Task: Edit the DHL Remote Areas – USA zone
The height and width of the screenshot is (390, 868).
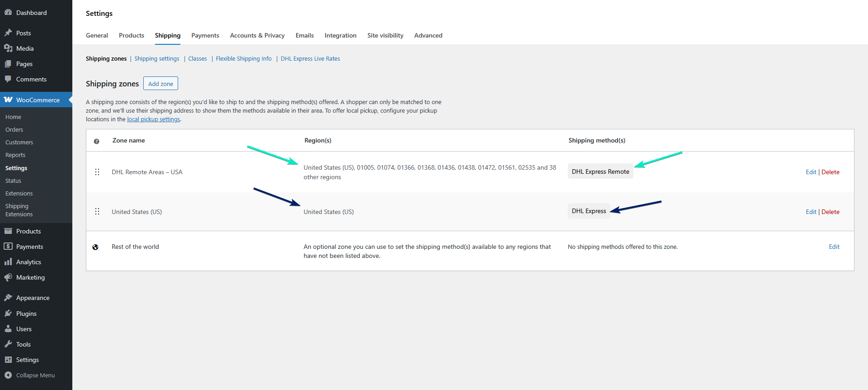Action: [811, 172]
